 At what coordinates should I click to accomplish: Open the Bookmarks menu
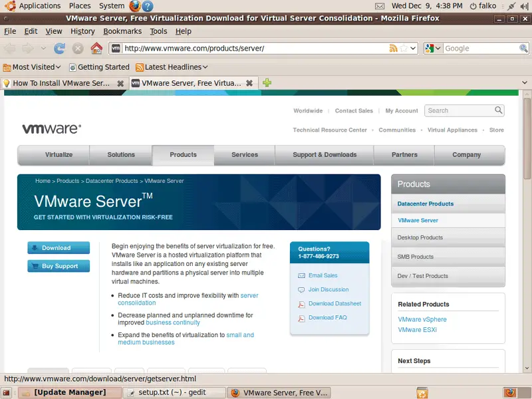[x=122, y=31]
